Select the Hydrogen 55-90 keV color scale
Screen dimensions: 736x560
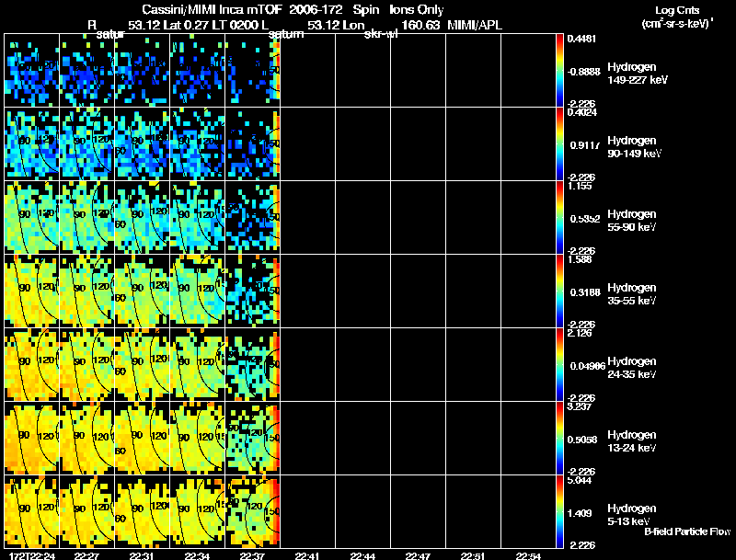[x=560, y=218]
